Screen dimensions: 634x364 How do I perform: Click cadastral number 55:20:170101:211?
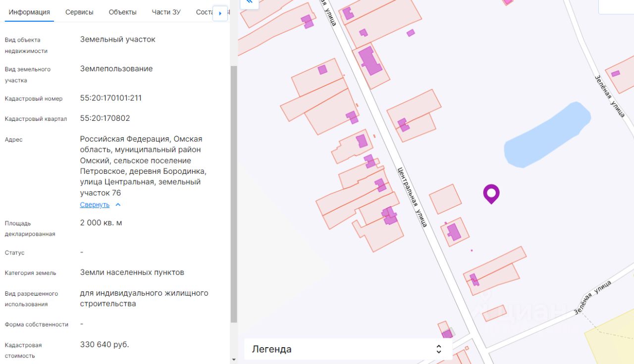pos(111,98)
